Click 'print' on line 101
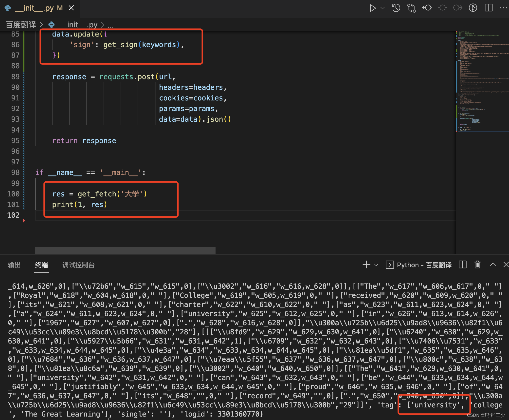 pos(63,205)
